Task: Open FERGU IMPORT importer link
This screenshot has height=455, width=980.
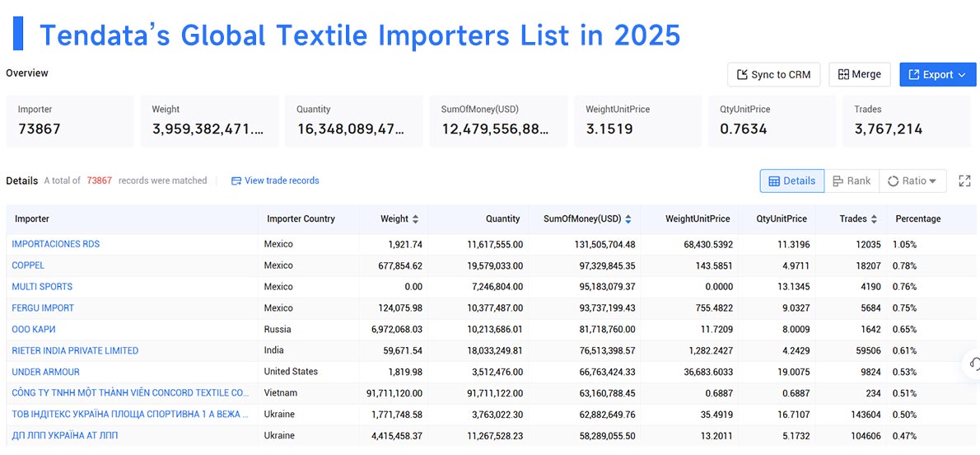Action: click(x=43, y=308)
